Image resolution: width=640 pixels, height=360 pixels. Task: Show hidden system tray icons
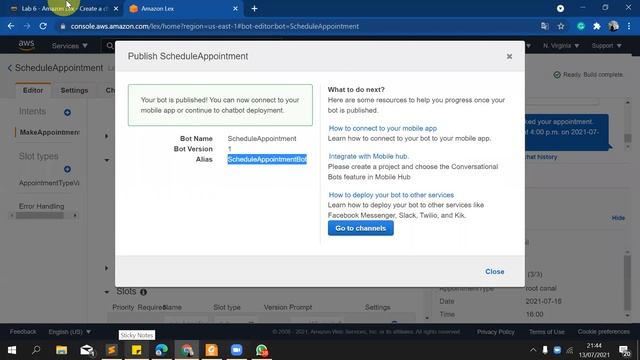533,350
